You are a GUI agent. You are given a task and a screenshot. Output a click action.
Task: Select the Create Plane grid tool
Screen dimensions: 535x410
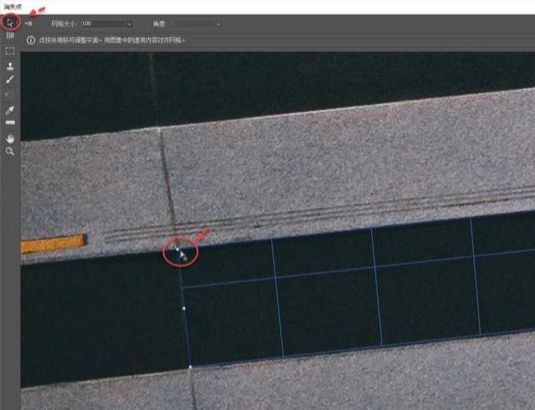[x=10, y=36]
